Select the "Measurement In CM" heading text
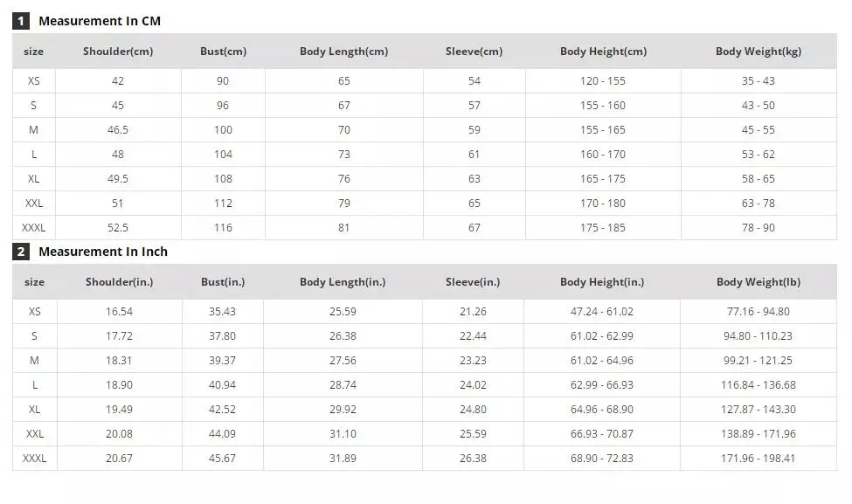The height and width of the screenshot is (504, 852). pyautogui.click(x=100, y=21)
